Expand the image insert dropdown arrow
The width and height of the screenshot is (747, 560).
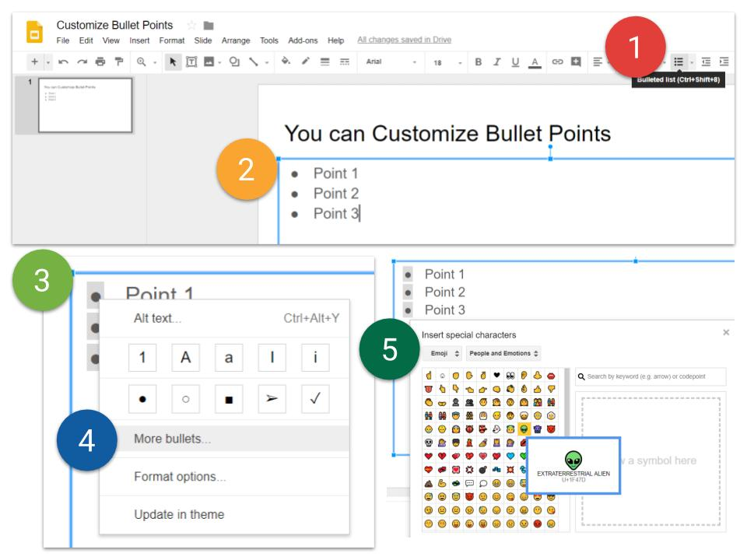219,62
